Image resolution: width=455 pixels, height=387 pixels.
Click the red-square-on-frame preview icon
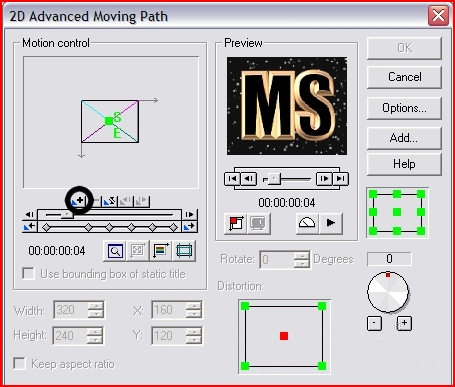click(236, 223)
